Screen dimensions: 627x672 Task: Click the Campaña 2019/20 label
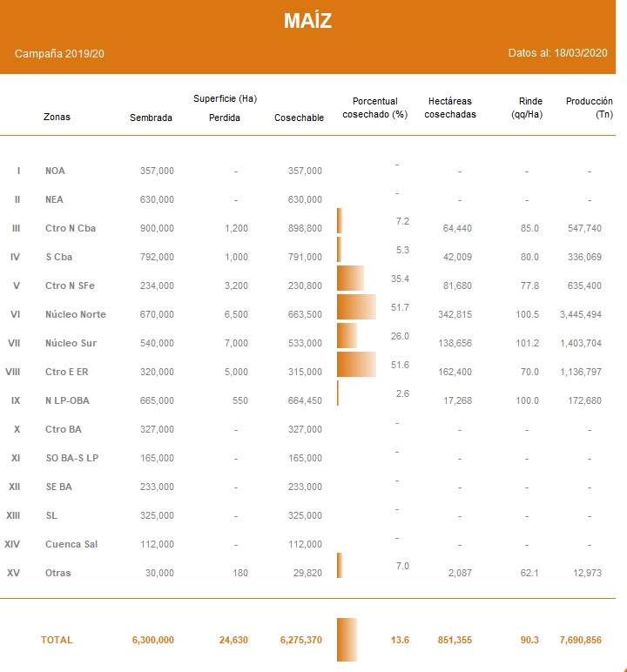[60, 54]
